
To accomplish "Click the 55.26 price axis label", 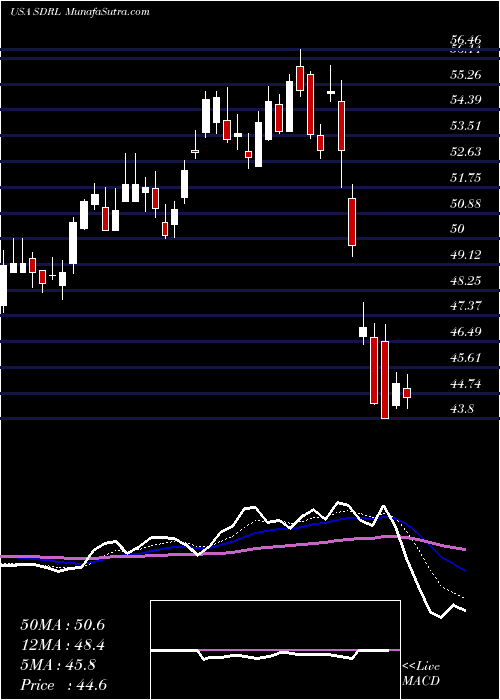I will click(466, 75).
